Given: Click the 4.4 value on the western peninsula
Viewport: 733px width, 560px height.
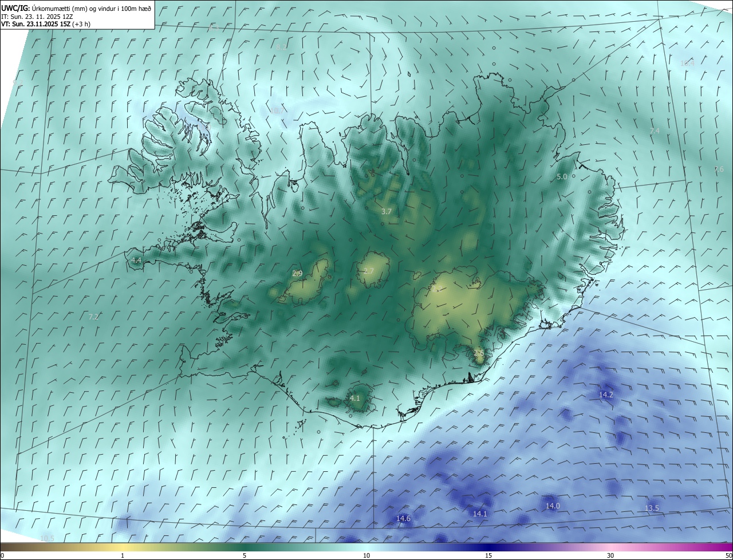Looking at the screenshot, I should pos(136,260).
